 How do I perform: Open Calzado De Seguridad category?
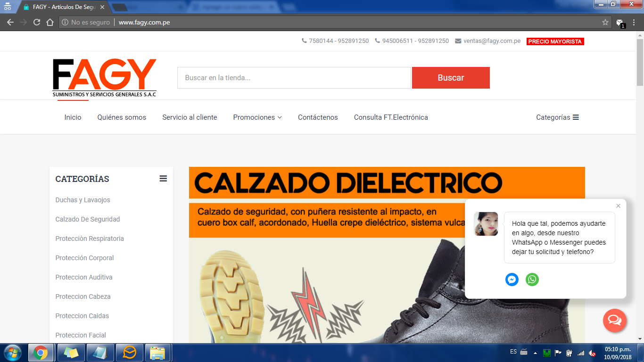88,219
